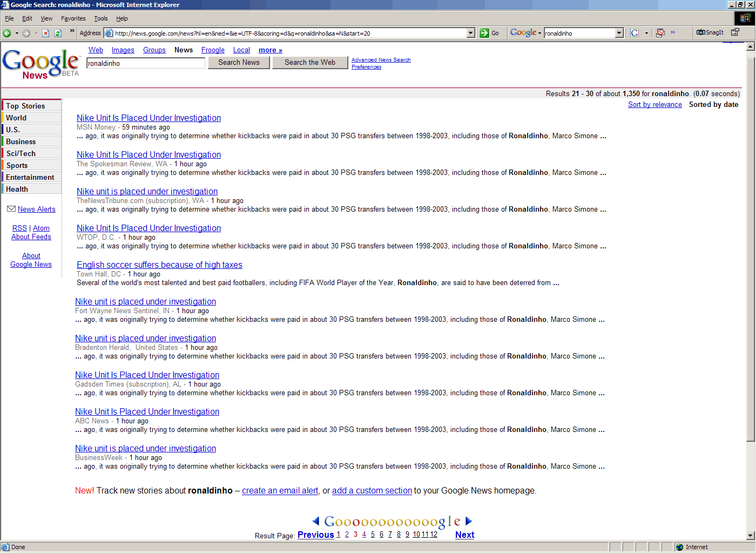Open the more » services link
This screenshot has width=756, height=554.
coord(271,50)
